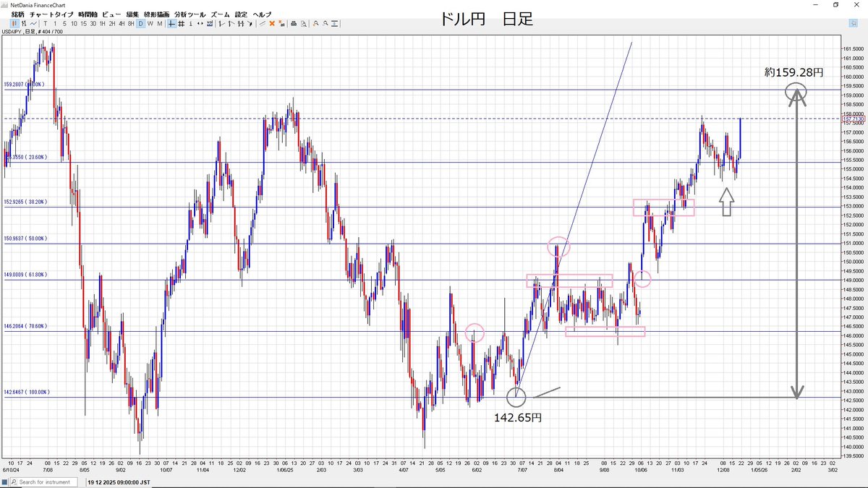Click the orange X delete-drawings icon
This screenshot has height=488, width=868.
pyautogui.click(x=272, y=23)
